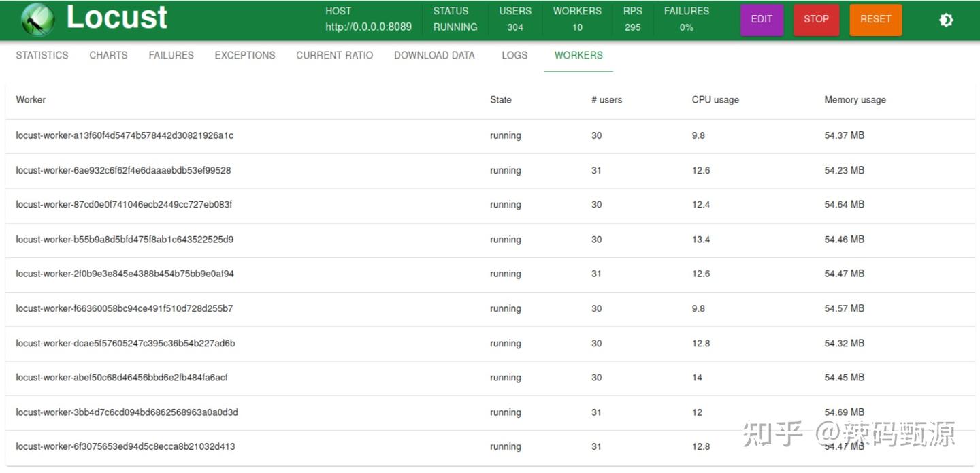980x473 pixels.
Task: Click the Memory usage column header
Action: 855,100
